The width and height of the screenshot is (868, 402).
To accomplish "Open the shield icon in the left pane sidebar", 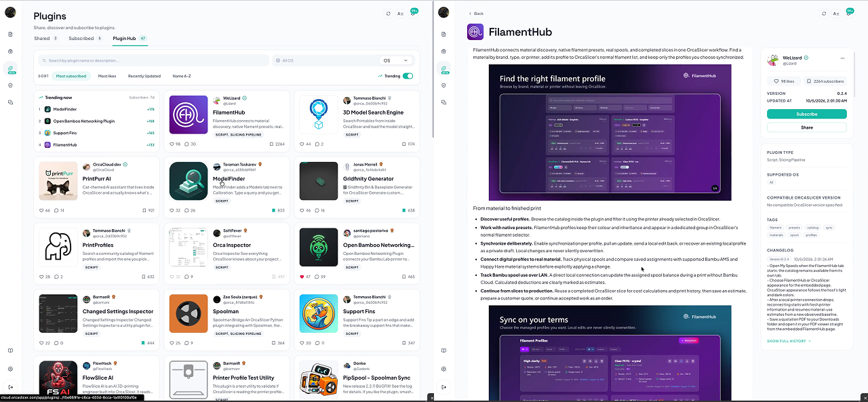I will coord(10,85).
